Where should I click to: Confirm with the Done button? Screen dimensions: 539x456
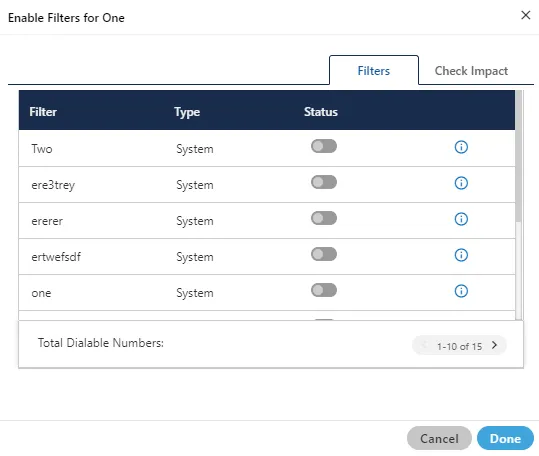(505, 438)
